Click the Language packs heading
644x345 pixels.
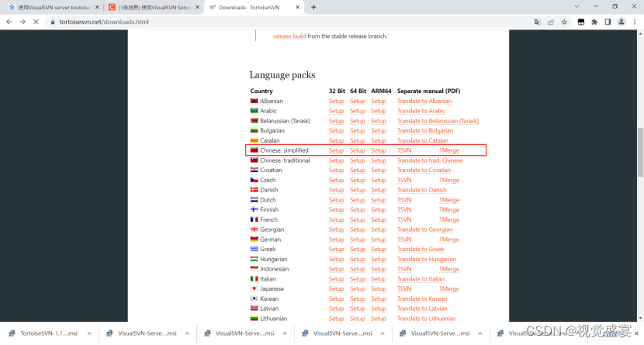pyautogui.click(x=282, y=74)
